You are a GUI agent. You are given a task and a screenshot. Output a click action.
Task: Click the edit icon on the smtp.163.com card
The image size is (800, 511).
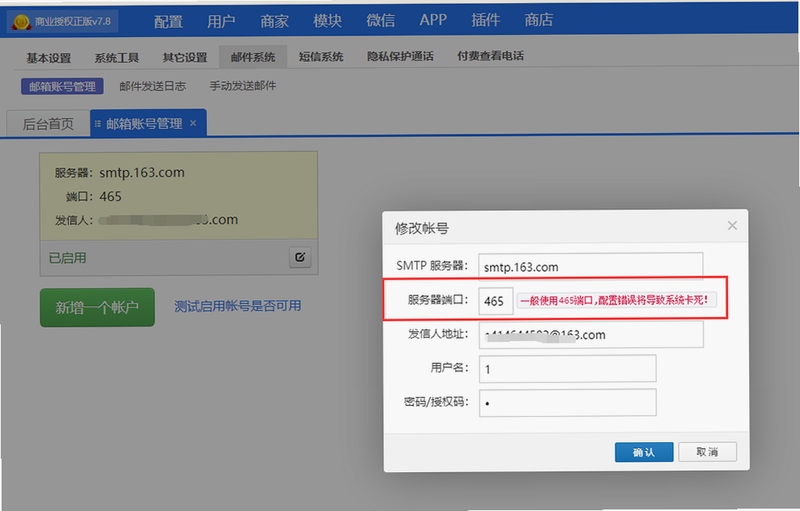point(300,257)
